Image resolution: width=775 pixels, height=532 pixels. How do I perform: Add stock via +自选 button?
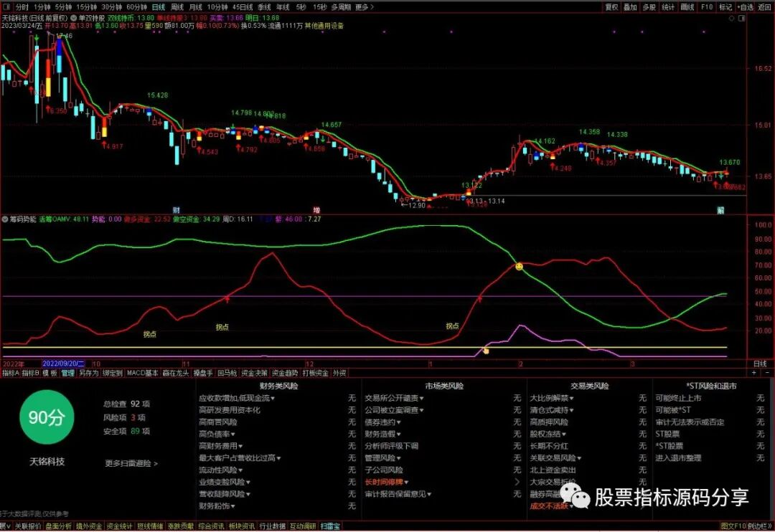coord(746,7)
